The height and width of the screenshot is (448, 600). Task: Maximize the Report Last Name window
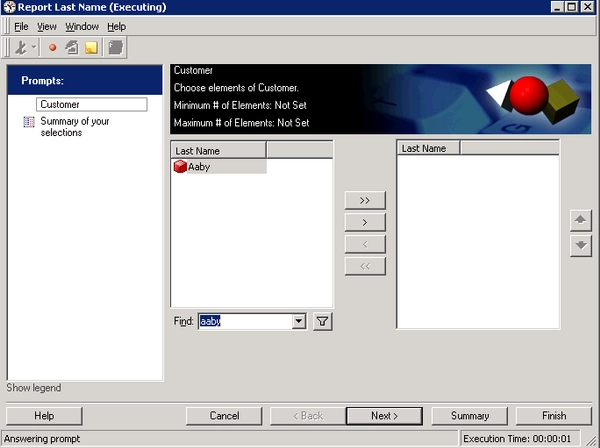[x=571, y=7]
